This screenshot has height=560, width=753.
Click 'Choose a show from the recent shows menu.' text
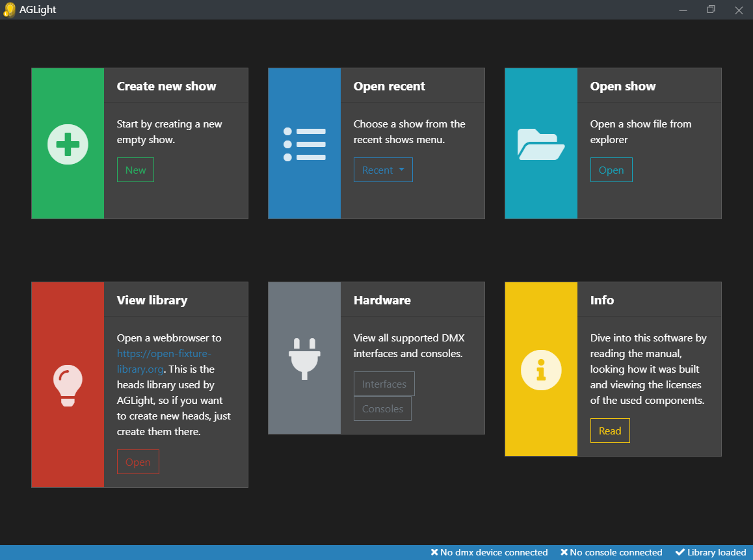pyautogui.click(x=409, y=131)
